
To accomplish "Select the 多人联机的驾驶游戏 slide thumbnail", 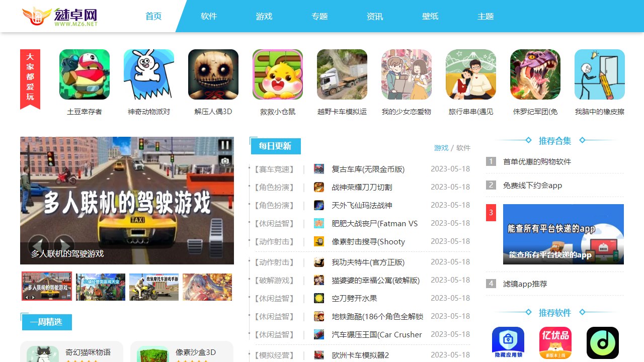I will coord(47,287).
